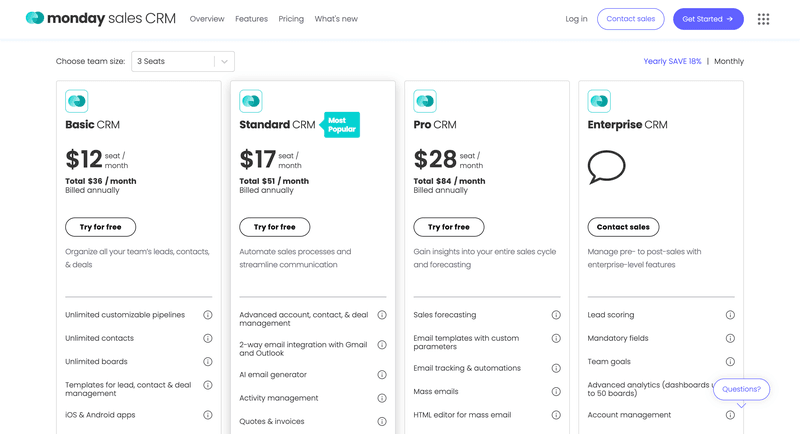This screenshot has width=800, height=434.
Task: Click the monday sales CRM logo
Action: click(x=101, y=18)
